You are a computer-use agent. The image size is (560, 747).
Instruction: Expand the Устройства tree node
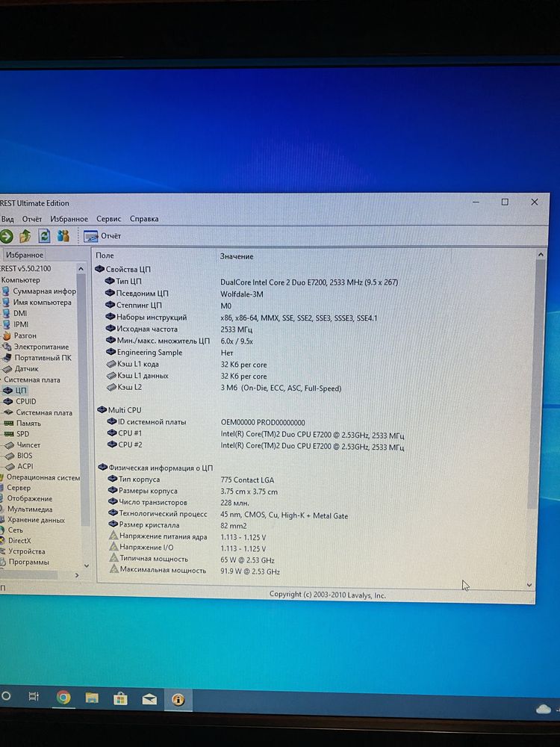click(23, 552)
